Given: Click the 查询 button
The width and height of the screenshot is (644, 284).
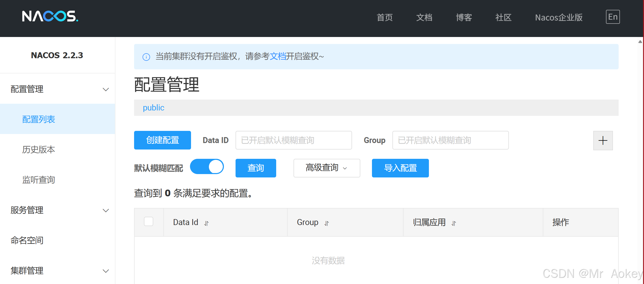Looking at the screenshot, I should coord(256,168).
